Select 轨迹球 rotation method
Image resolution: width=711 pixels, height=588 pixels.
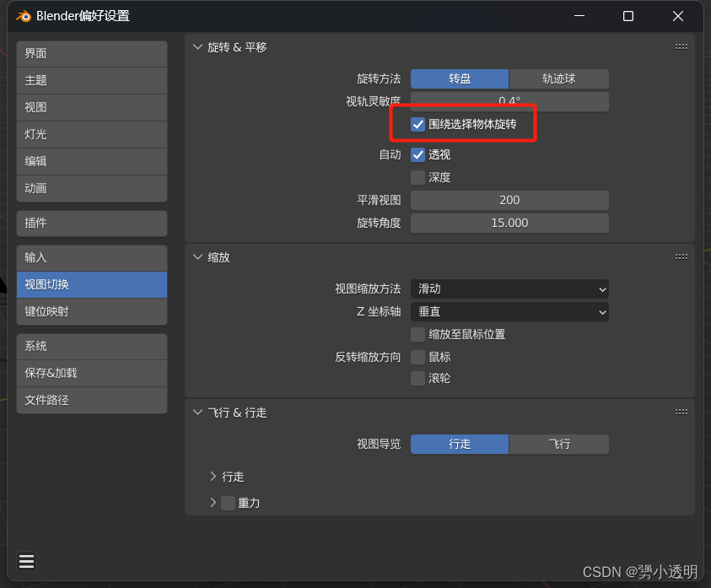point(559,79)
